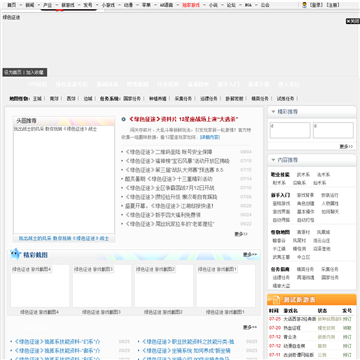Image resolution: width=360 pixels, height=360 pixels.
Task: Open the 南郊 map link
Action: (54, 99)
